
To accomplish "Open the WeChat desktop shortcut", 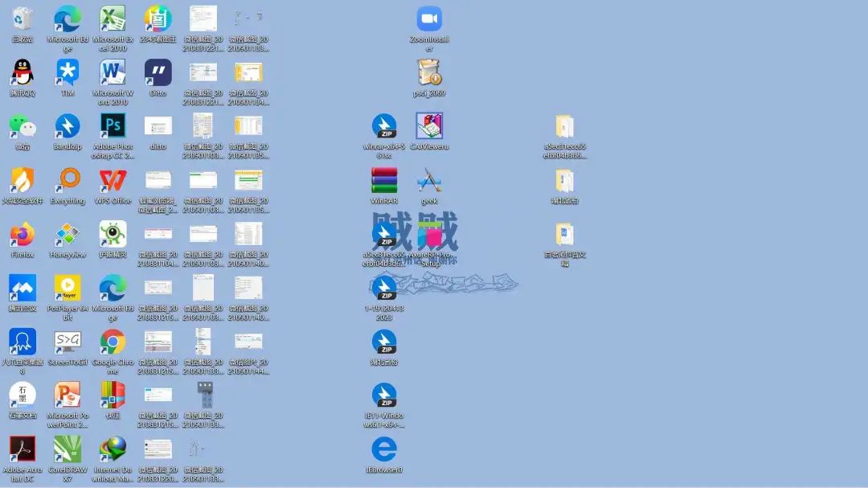I will (23, 127).
